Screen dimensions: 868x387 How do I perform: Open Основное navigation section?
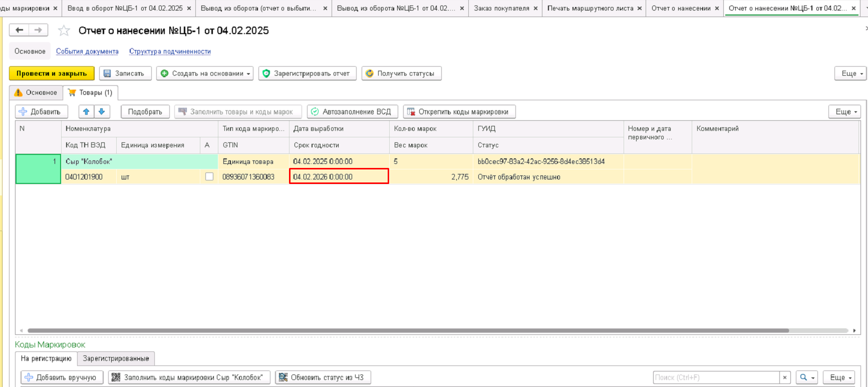click(x=30, y=51)
